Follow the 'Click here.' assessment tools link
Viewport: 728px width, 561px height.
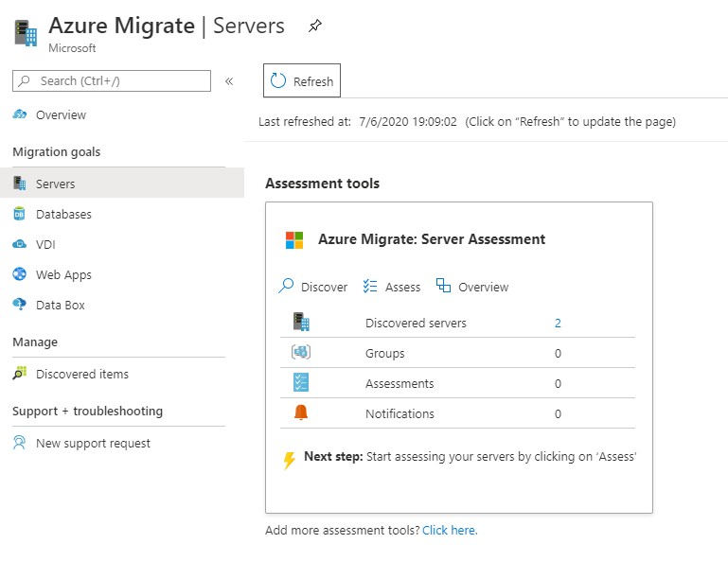(x=450, y=530)
